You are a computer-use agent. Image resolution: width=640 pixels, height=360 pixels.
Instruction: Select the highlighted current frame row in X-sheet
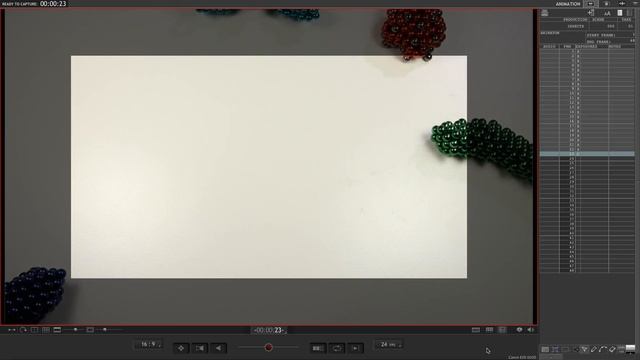coord(587,154)
